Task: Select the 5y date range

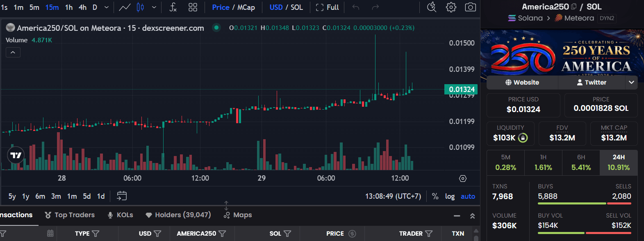Action: pos(12,196)
